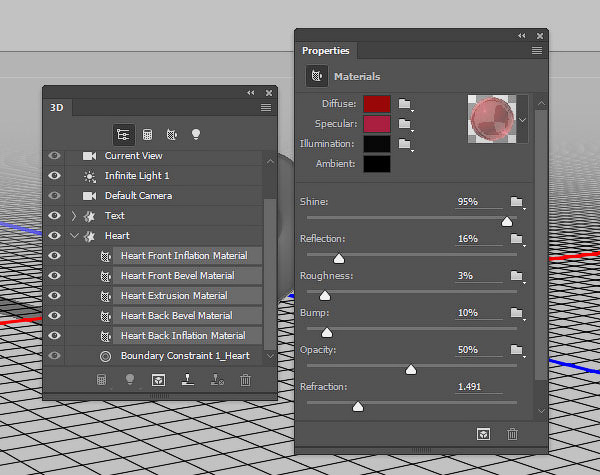
Task: Open the Illumination color swatch
Action: 377,144
